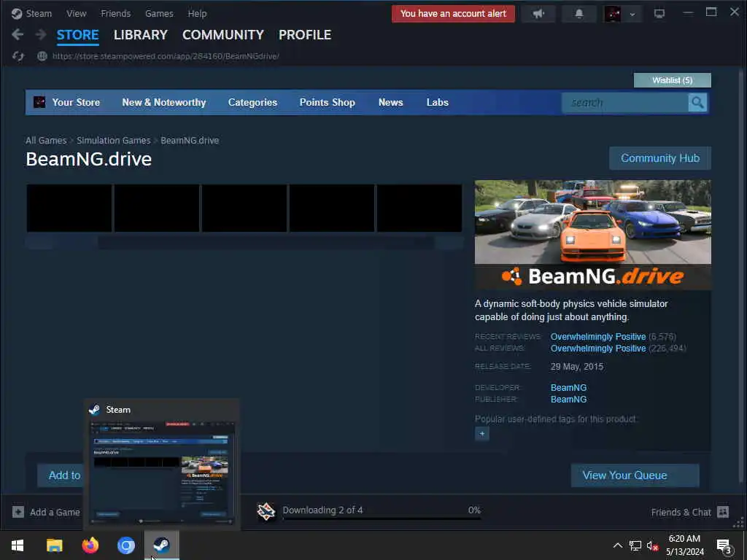The height and width of the screenshot is (560, 747).
Task: Click the Steam window preview thumbnail
Action: tap(162, 474)
